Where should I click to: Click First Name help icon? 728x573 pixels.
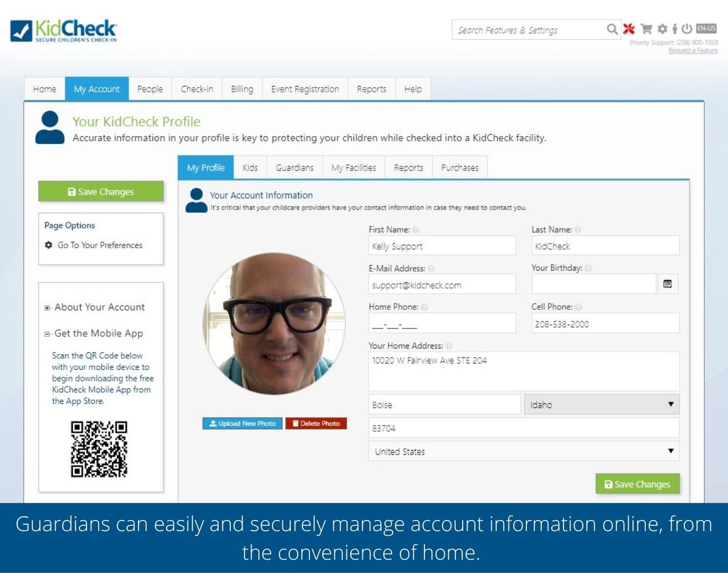(x=416, y=230)
